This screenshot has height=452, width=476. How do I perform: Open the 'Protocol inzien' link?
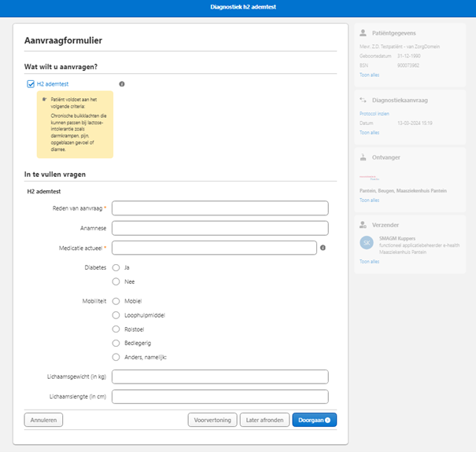[x=374, y=114]
